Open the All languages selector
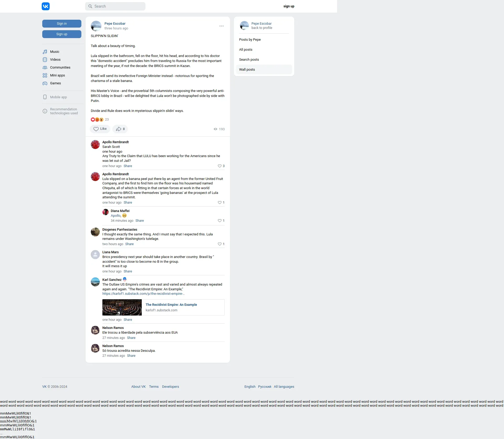 click(x=284, y=387)
